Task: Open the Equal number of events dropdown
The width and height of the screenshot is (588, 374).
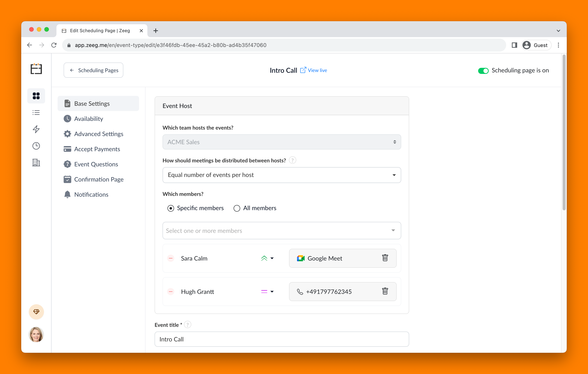Action: click(x=281, y=175)
